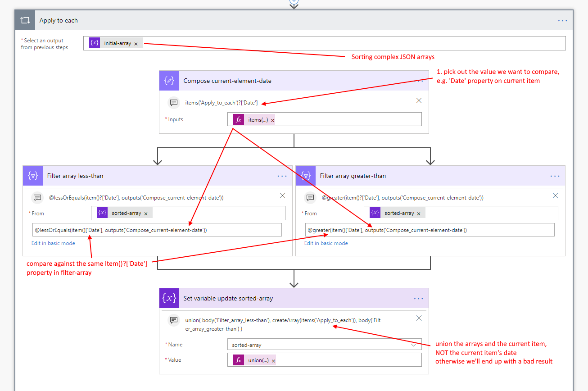Remove sorted-array token from the less-than filter
Screen dimensions: 588x391
[x=146, y=214]
